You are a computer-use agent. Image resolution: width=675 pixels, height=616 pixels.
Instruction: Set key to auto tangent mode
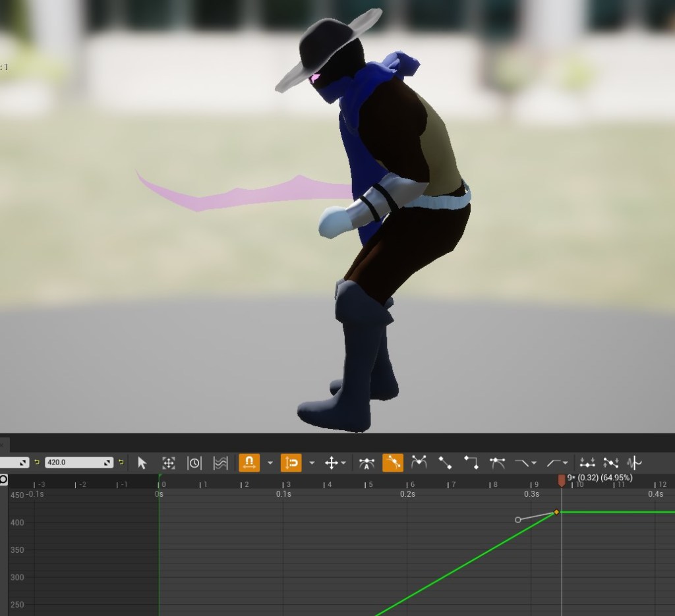(x=367, y=463)
